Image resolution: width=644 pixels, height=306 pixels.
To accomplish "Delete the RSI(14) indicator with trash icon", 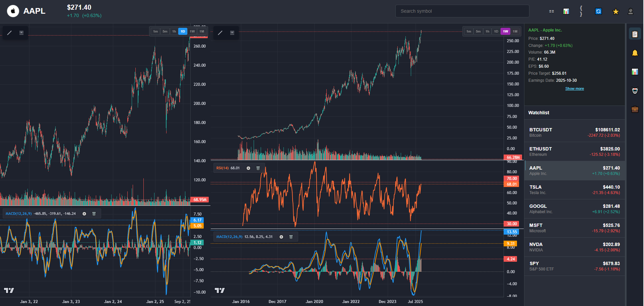I will pyautogui.click(x=258, y=168).
